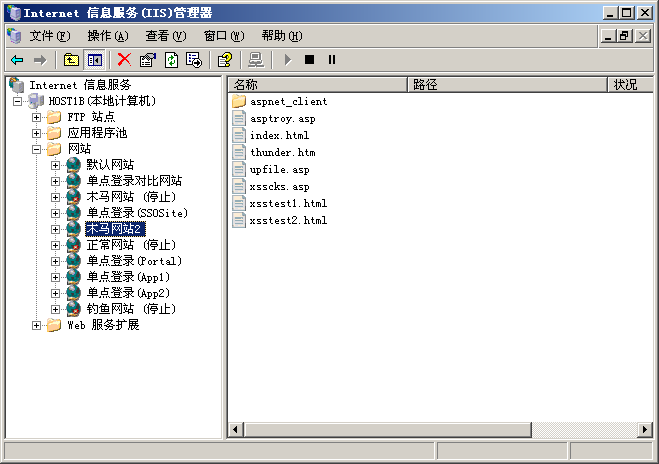Screen dimensions: 659x464
Task: Expand the 默认网站 node
Action: 55,165
